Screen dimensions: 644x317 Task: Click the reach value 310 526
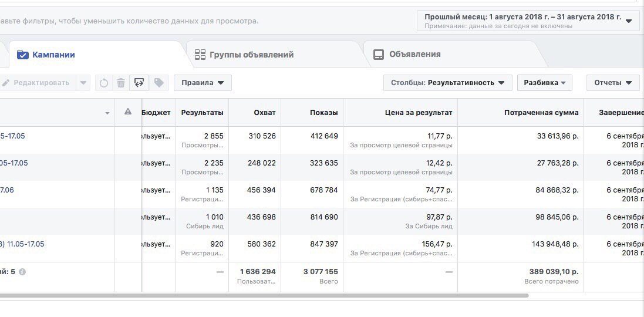click(x=262, y=136)
